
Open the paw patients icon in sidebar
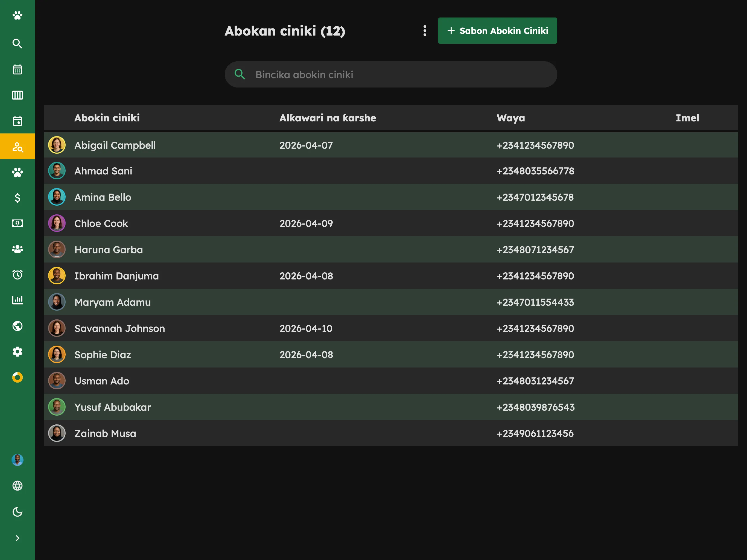[17, 172]
